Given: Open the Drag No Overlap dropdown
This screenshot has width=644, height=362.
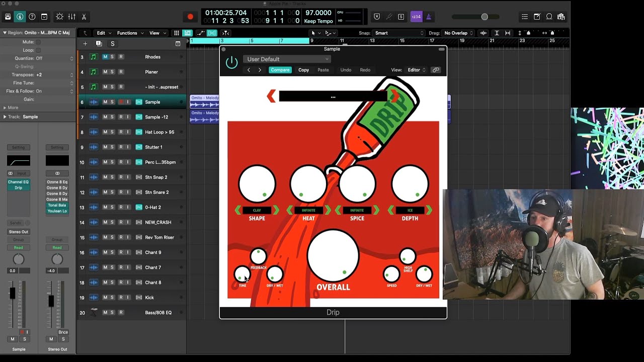Looking at the screenshot, I should tap(458, 33).
